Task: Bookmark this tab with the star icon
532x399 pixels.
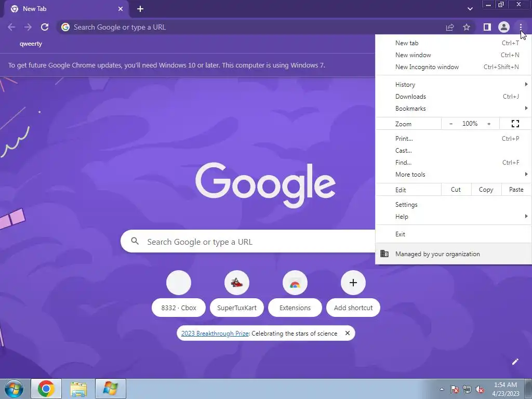Action: [x=467, y=27]
